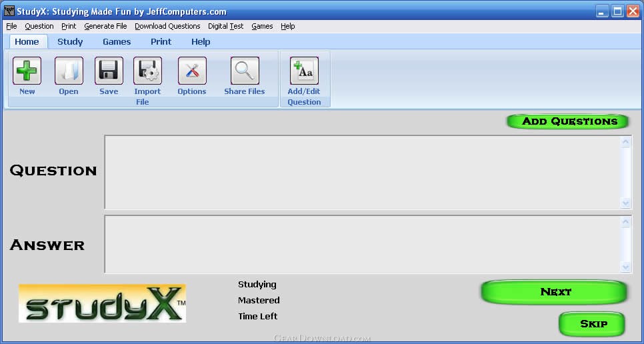Open the Generate File menu
This screenshot has height=344, width=644.
105,26
